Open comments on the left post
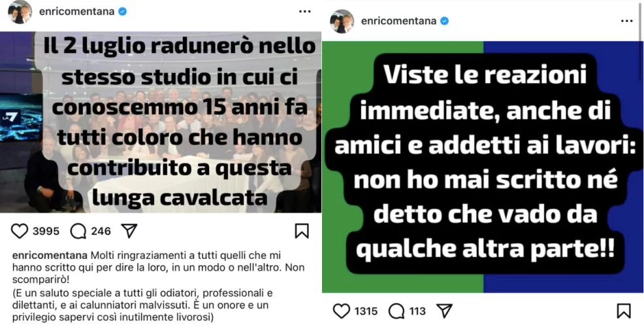The height and width of the screenshot is (327, 644). click(78, 231)
